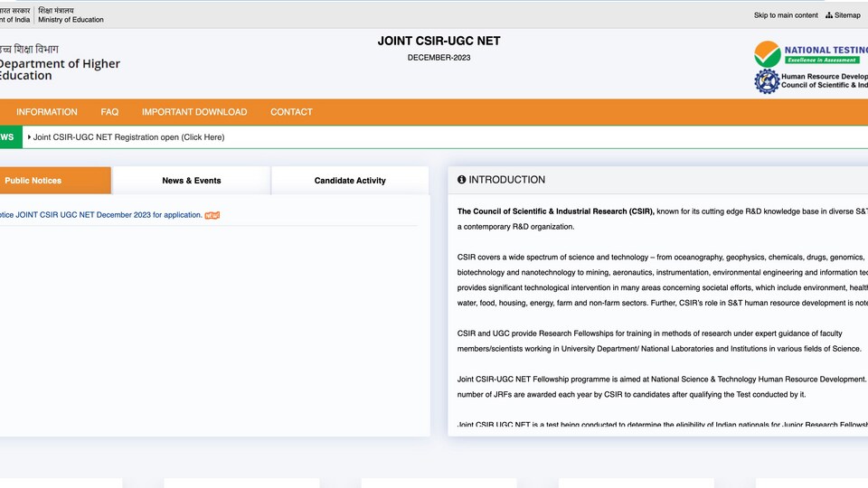Click the JOINT CSIR-UGC NET page title

(439, 41)
